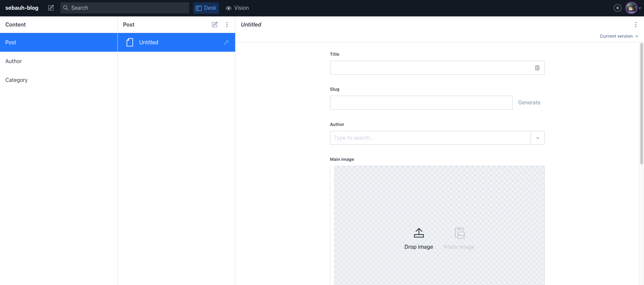Select the Author content type
The width and height of the screenshot is (644, 285).
point(13,61)
